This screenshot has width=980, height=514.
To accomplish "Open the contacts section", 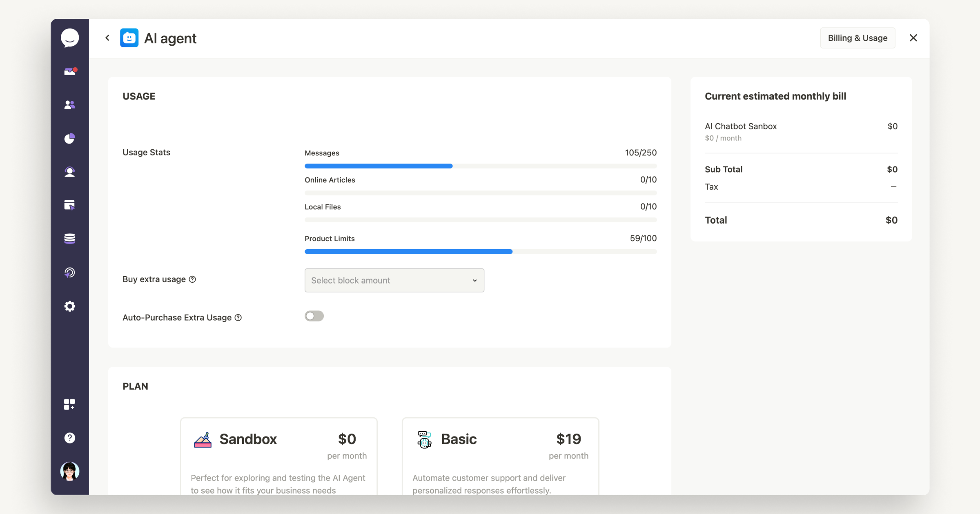I will click(69, 105).
